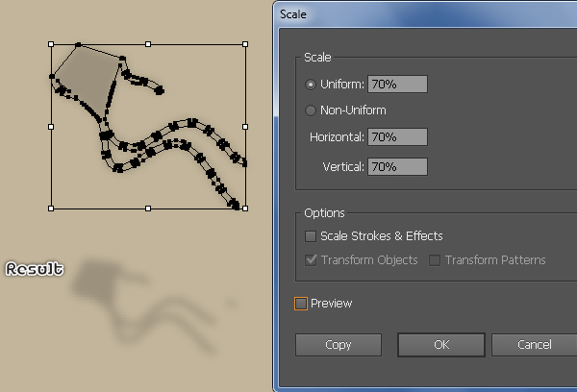Toggle the Transform Patterns checkbox
The height and width of the screenshot is (392, 577).
point(435,260)
